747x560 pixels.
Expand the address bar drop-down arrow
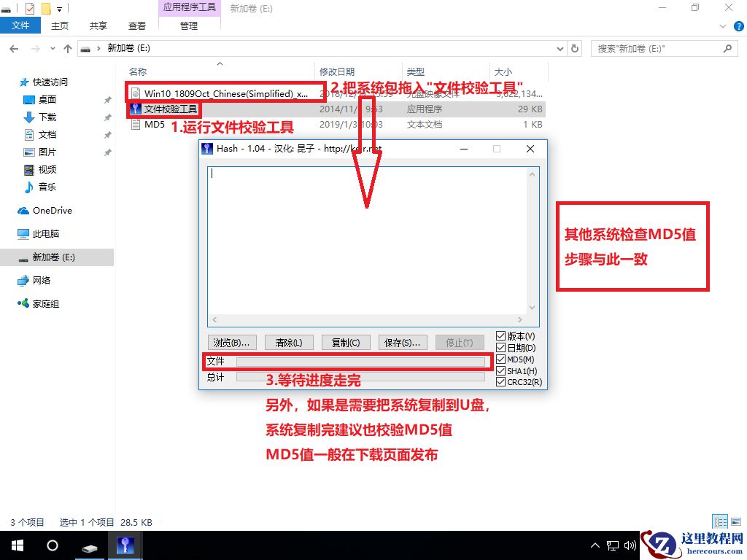coord(559,48)
